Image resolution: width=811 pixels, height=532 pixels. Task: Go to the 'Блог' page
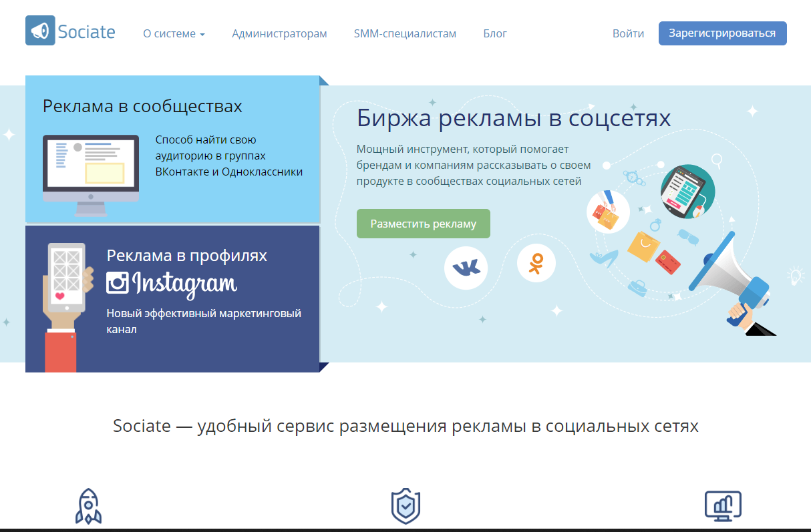tap(495, 33)
